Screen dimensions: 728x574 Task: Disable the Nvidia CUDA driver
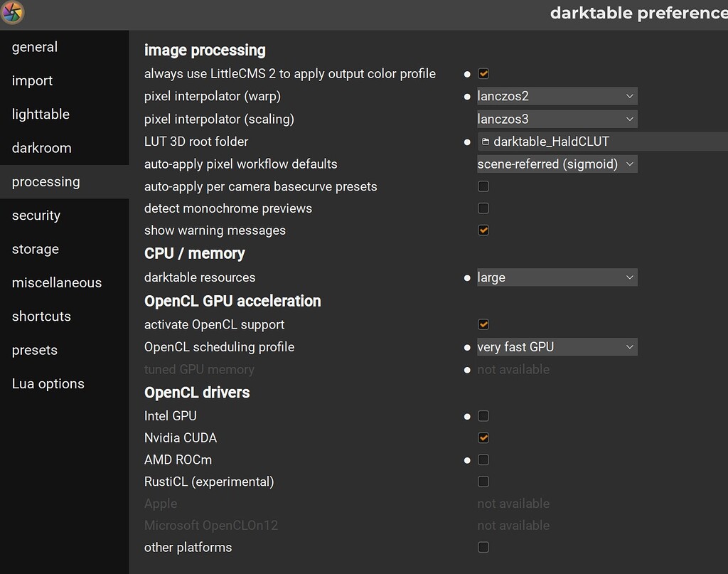point(483,437)
